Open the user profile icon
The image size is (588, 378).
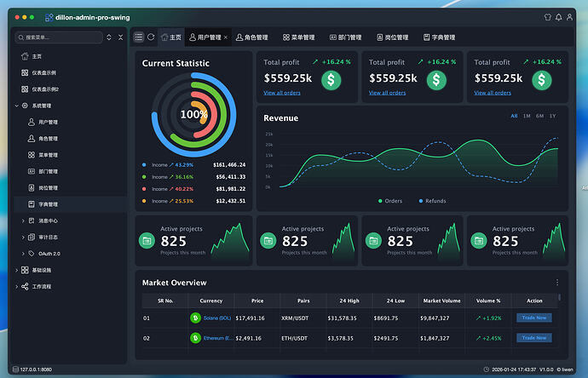(569, 17)
